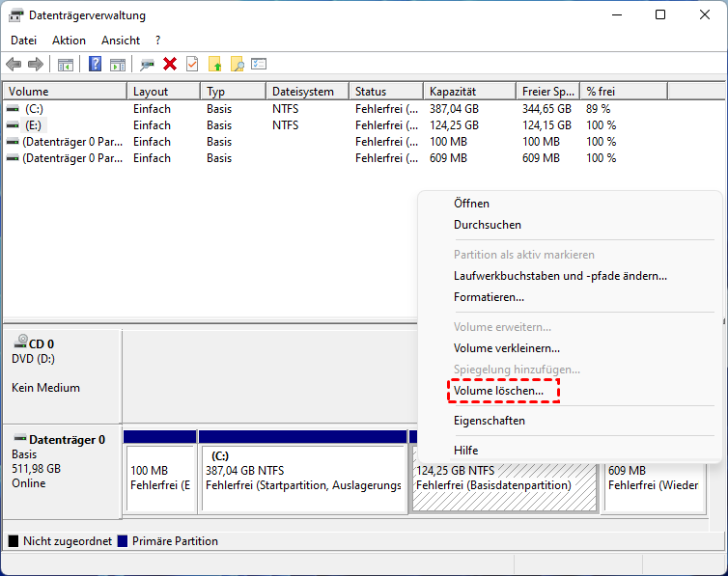Viewport: 728px width, 576px height.
Task: Minimize the Datenträgerverwaltung window
Action: point(617,14)
